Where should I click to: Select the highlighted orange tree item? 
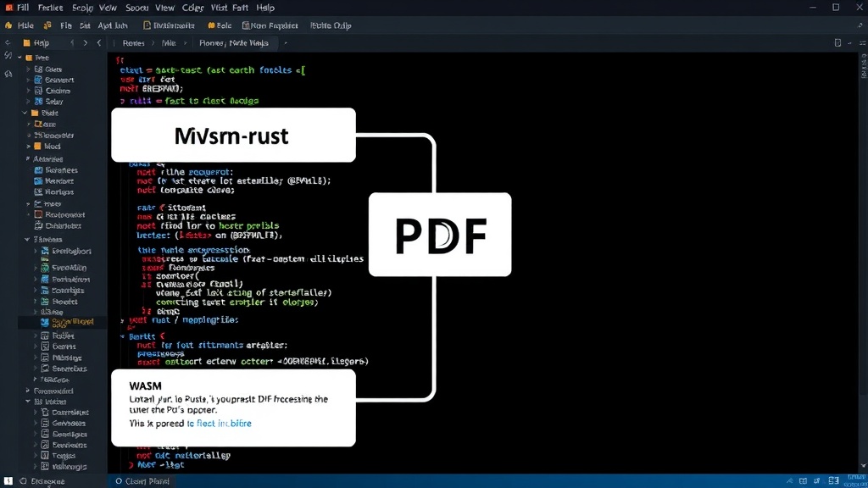pos(63,322)
